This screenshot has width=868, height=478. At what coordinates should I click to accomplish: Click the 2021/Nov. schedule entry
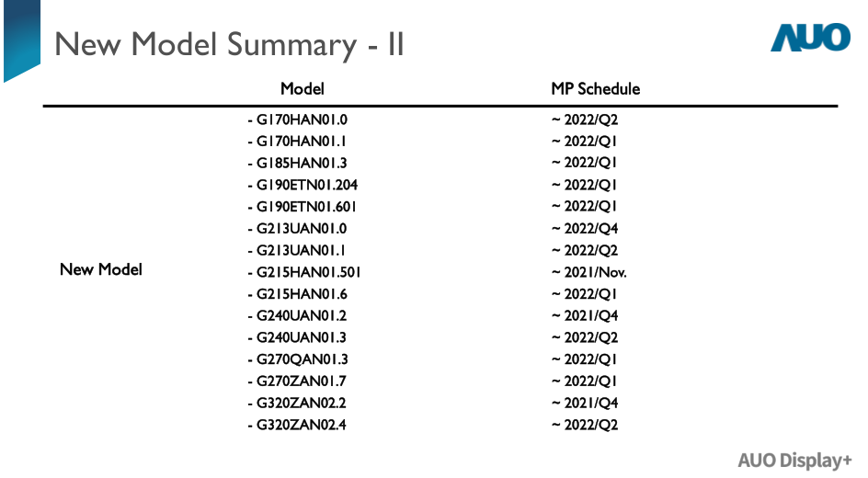pos(589,272)
